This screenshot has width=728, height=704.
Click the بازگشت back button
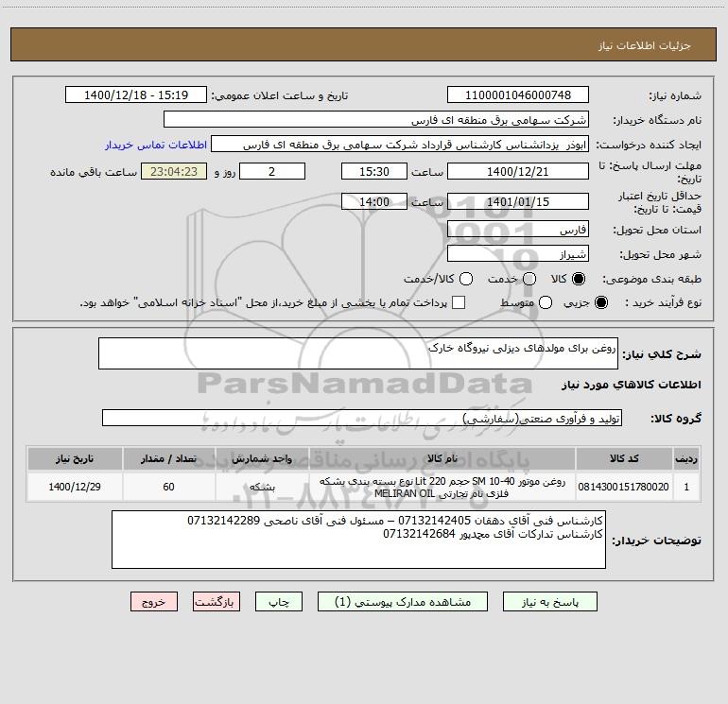click(217, 601)
